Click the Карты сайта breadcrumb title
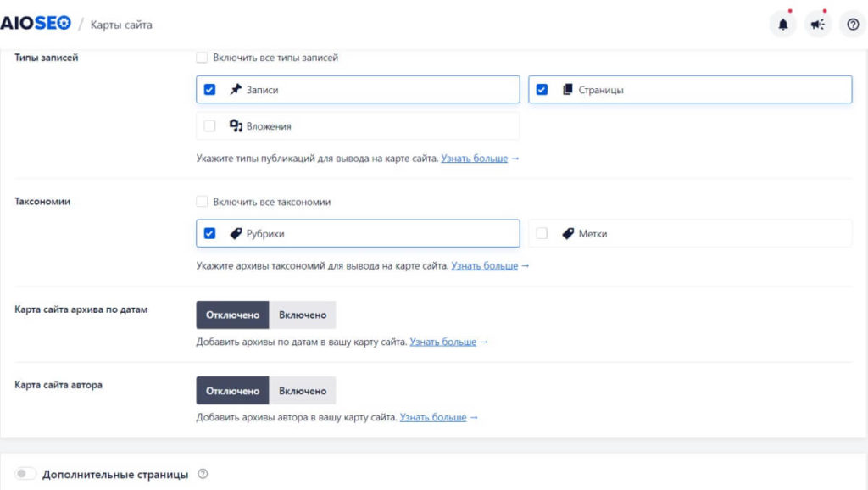 121,25
